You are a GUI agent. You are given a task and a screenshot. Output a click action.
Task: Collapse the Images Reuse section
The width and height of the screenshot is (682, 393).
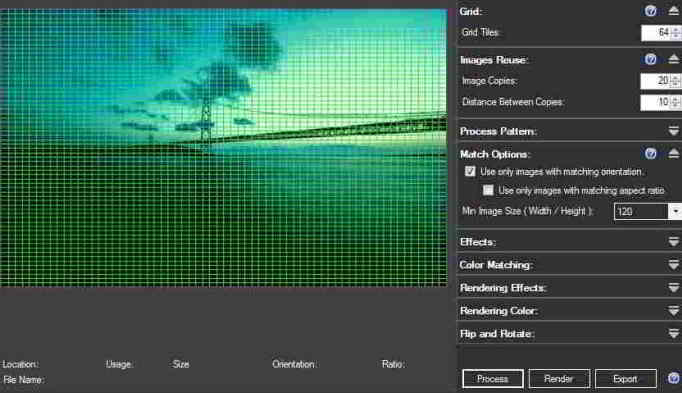pyautogui.click(x=674, y=59)
